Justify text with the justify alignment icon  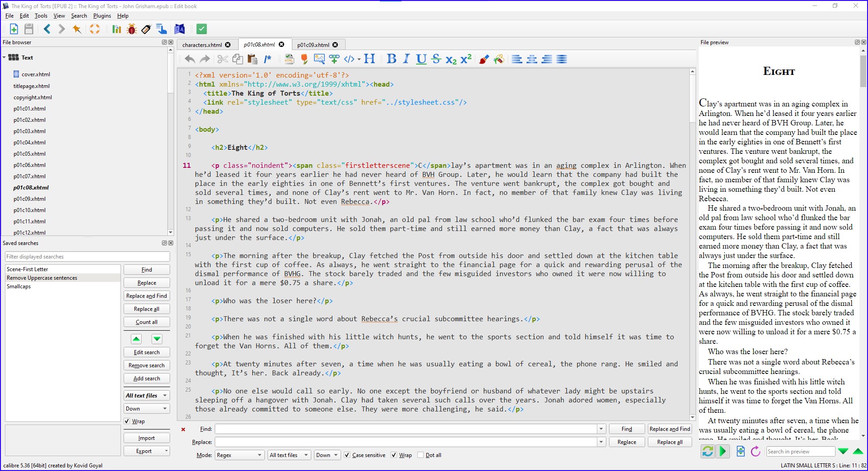(x=562, y=59)
